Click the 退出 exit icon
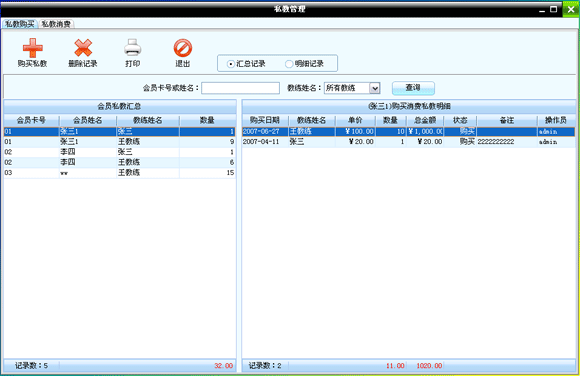580x376 pixels. click(183, 48)
